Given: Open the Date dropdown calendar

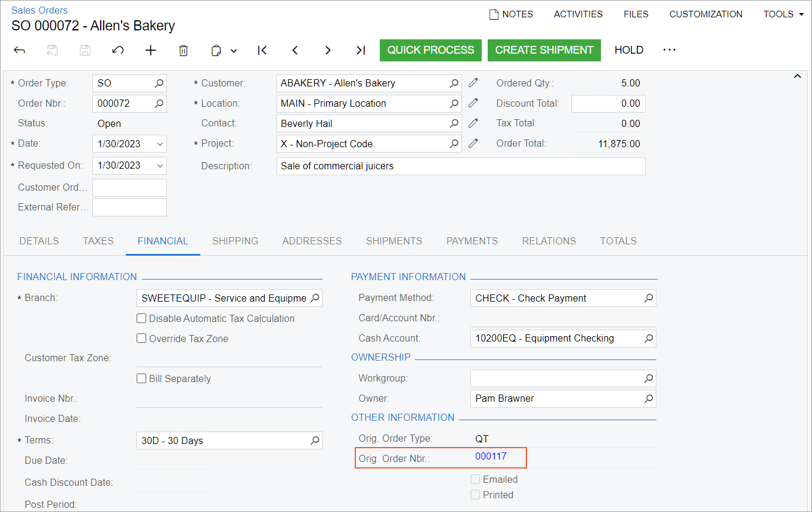Looking at the screenshot, I should pos(159,144).
